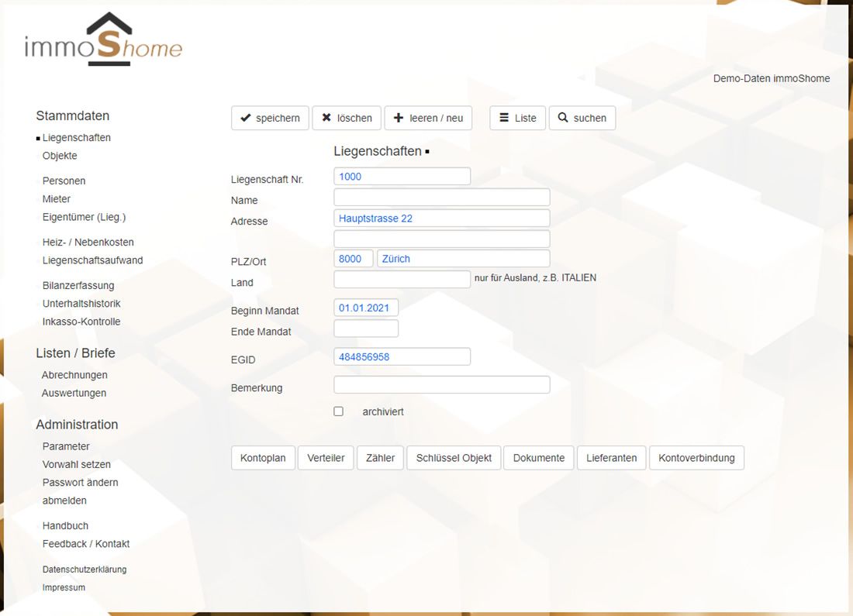Viewport: 853px width, 616px height.
Task: Click the Zähler button
Action: coord(380,458)
